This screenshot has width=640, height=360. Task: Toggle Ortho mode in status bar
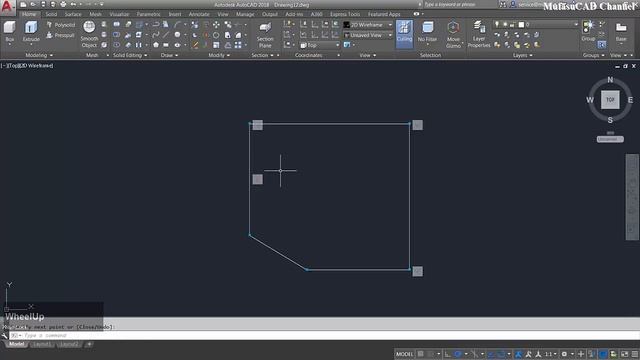click(x=448, y=354)
